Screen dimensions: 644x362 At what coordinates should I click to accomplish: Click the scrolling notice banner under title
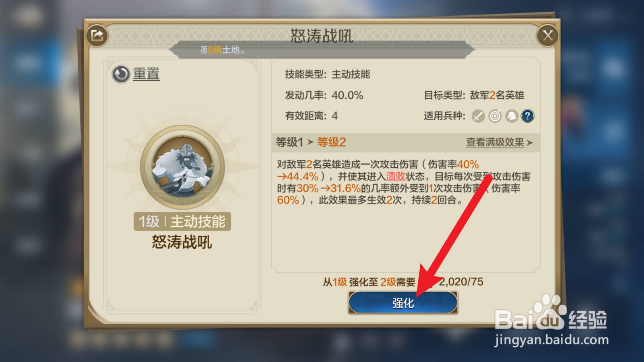click(x=322, y=50)
